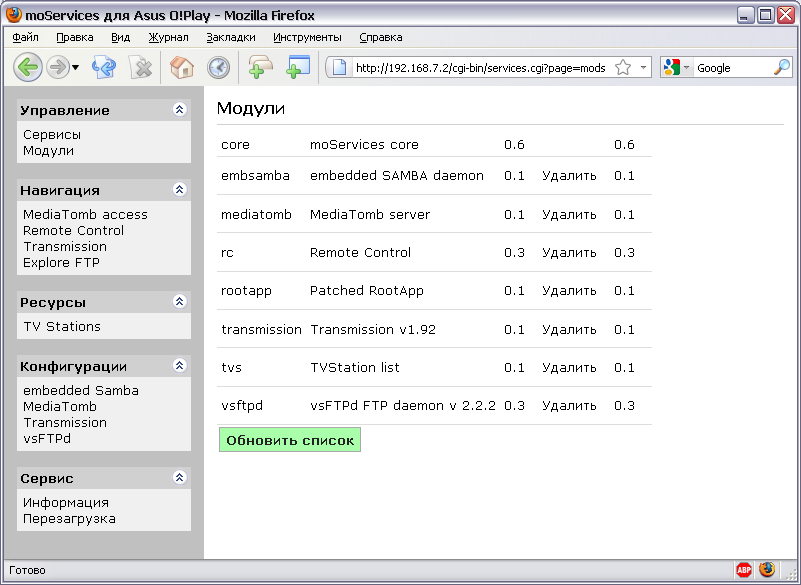Bookmark this page with the star icon
The height and width of the screenshot is (585, 801).
(x=623, y=68)
